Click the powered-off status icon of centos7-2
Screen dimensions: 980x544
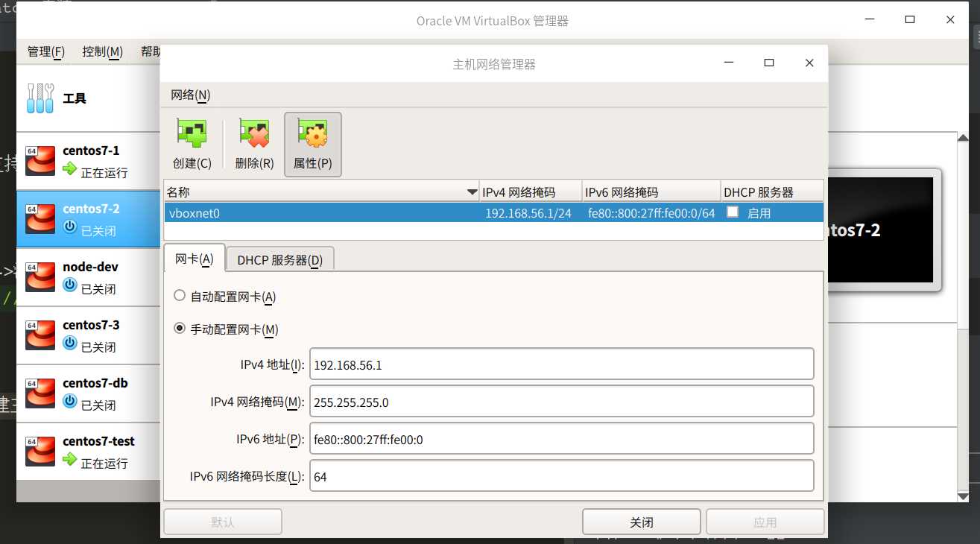tap(70, 227)
